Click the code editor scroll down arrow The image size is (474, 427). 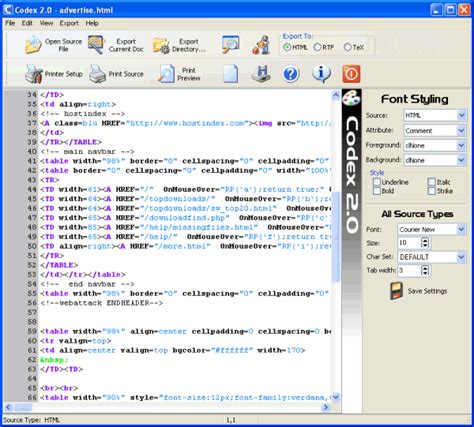tap(336, 397)
